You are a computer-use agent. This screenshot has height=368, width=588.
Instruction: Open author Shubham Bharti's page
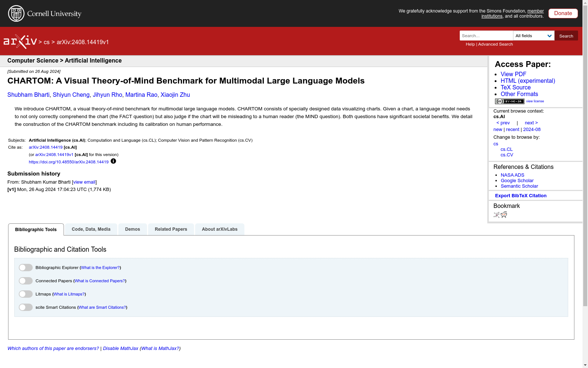pyautogui.click(x=28, y=95)
